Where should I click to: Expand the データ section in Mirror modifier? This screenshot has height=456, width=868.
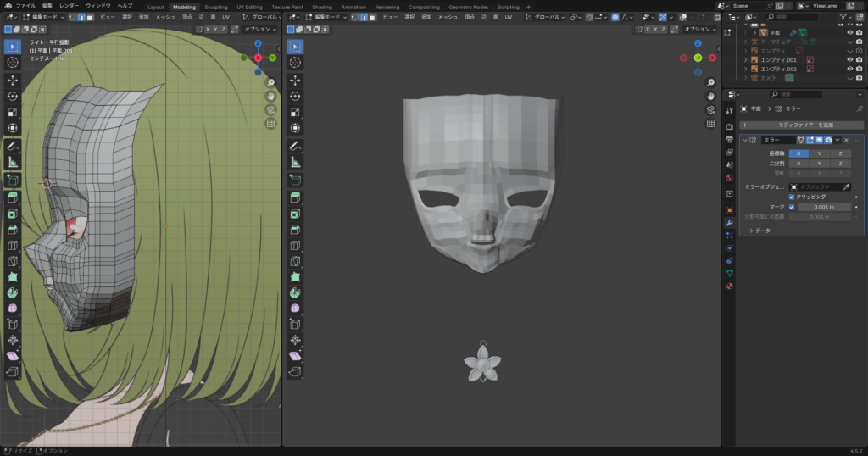pos(760,231)
